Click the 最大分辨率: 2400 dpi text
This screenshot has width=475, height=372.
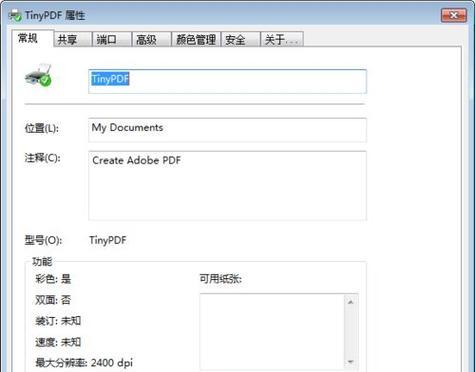coord(84,363)
